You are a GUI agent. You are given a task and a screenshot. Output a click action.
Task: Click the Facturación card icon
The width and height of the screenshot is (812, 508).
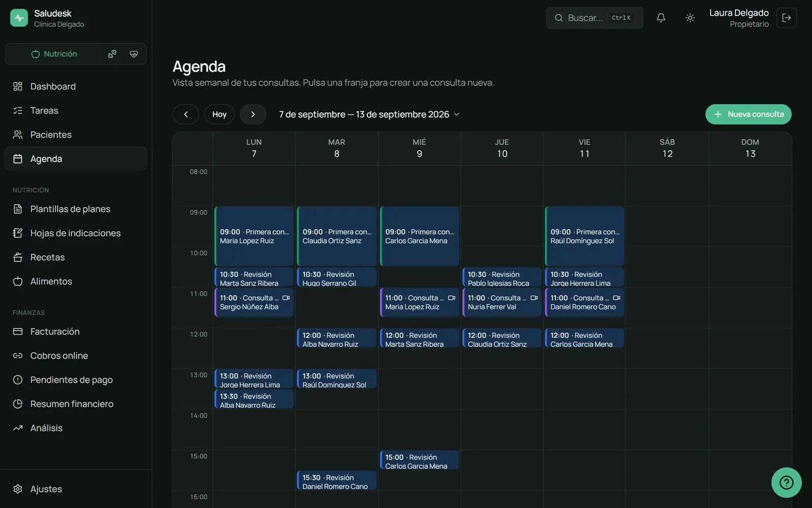point(18,331)
